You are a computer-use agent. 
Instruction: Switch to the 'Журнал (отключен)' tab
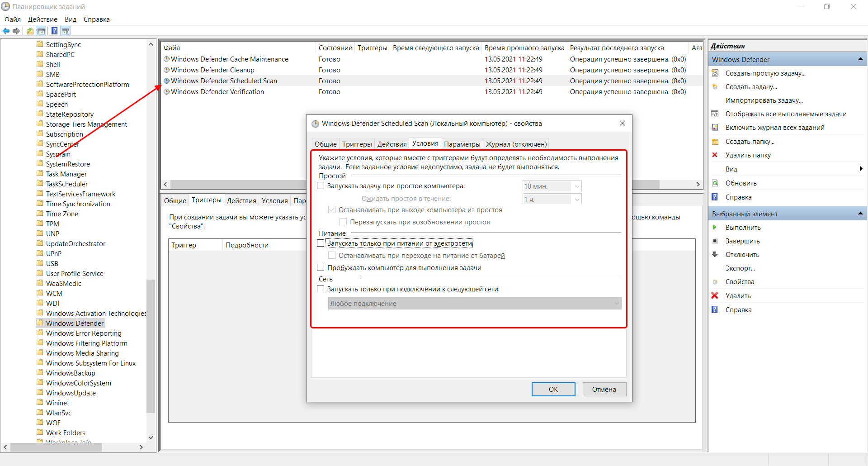pos(516,144)
